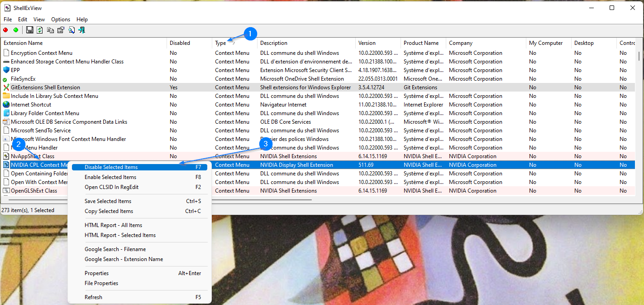Click the floppy disk Save toolbar icon

[29, 30]
